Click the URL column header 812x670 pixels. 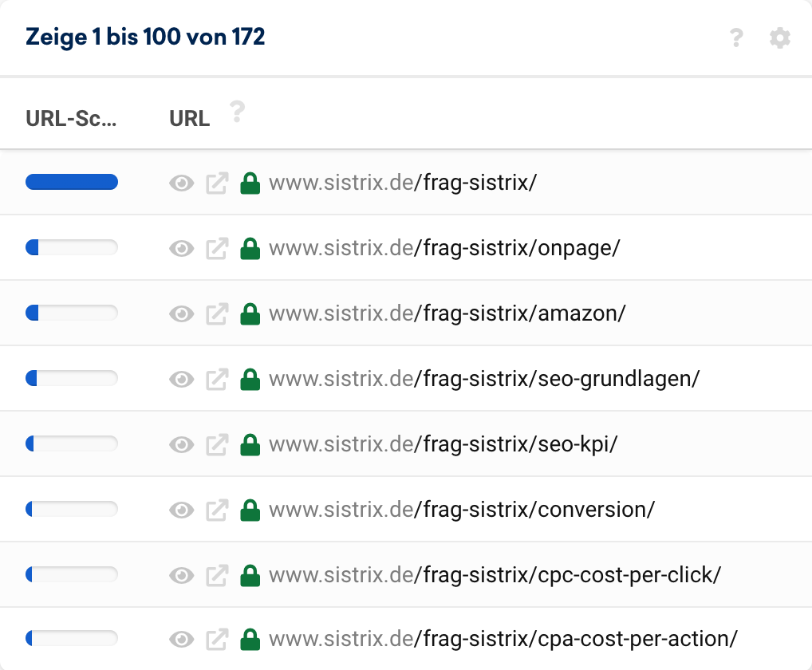(x=190, y=119)
